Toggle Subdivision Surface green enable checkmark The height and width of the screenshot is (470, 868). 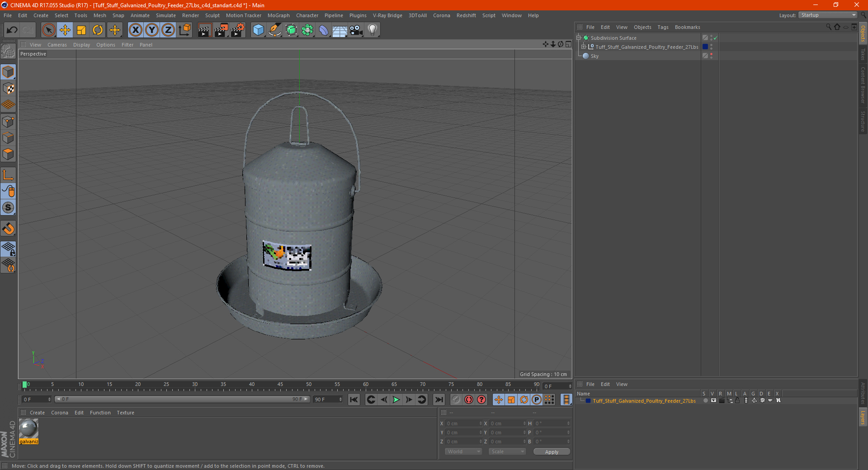click(x=716, y=38)
